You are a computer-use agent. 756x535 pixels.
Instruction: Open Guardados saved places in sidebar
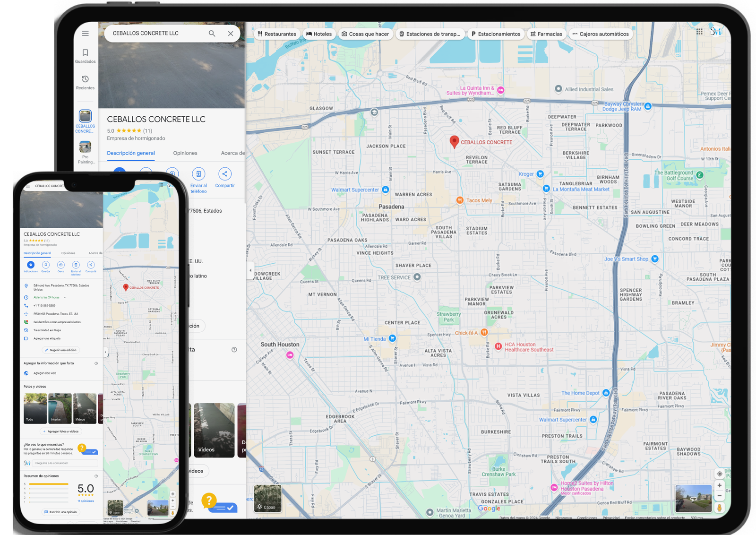point(85,56)
